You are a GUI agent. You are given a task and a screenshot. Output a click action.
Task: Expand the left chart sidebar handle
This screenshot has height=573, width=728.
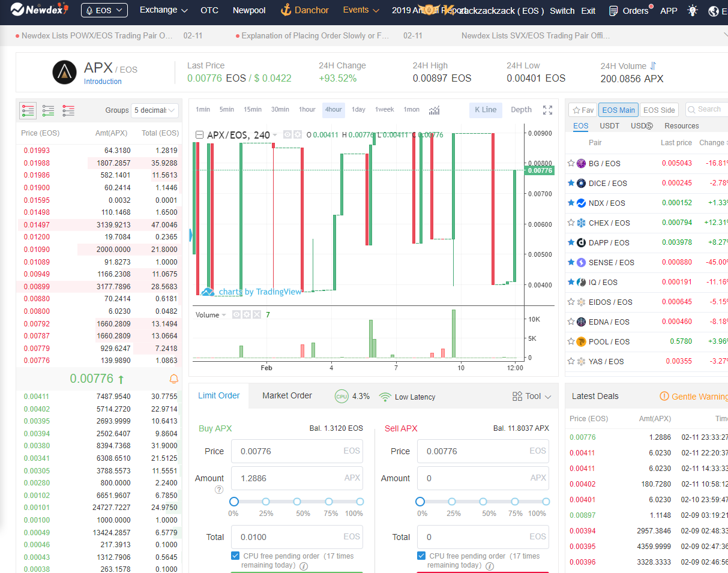(x=190, y=235)
